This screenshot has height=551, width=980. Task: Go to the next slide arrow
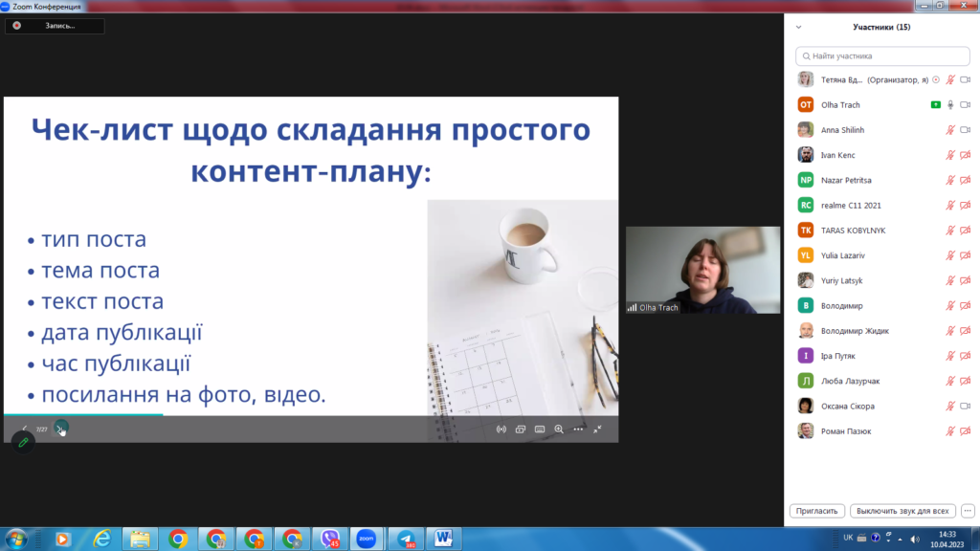tap(60, 429)
